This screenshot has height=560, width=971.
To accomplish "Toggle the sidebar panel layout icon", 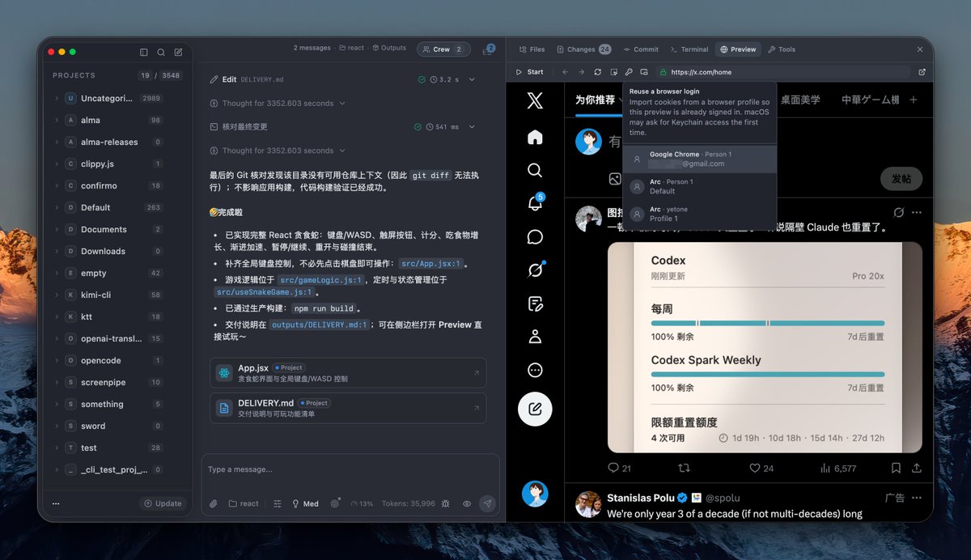I will pos(144,52).
